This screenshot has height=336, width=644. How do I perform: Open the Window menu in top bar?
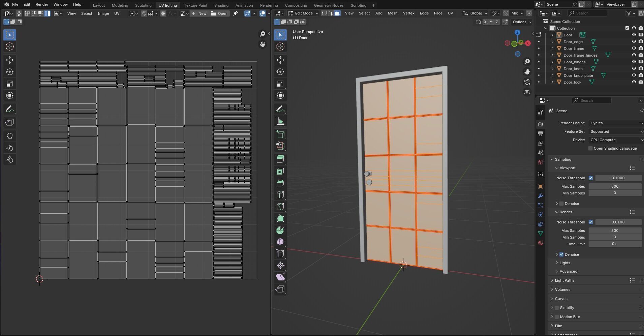(x=60, y=4)
